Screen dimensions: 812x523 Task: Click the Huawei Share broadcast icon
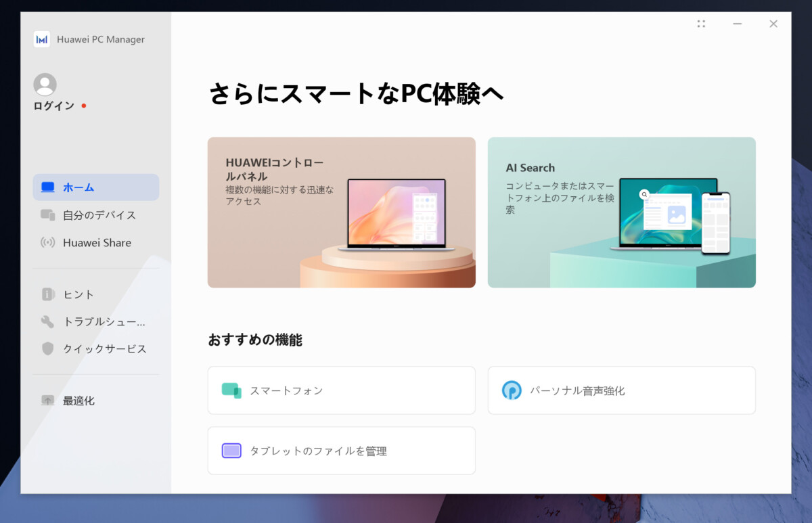[x=47, y=243]
